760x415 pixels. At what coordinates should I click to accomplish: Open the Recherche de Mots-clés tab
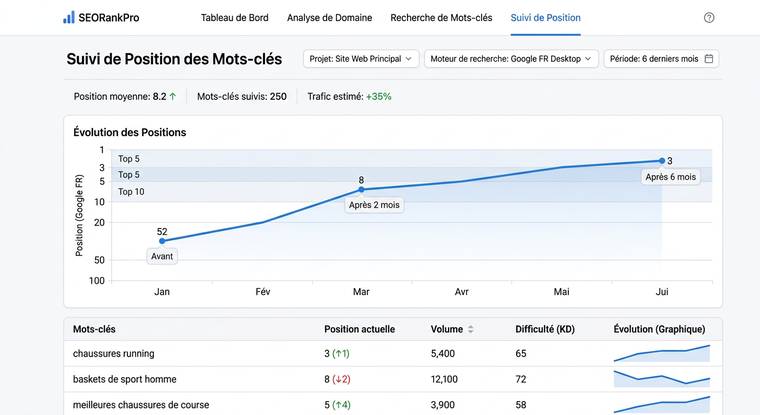point(441,18)
